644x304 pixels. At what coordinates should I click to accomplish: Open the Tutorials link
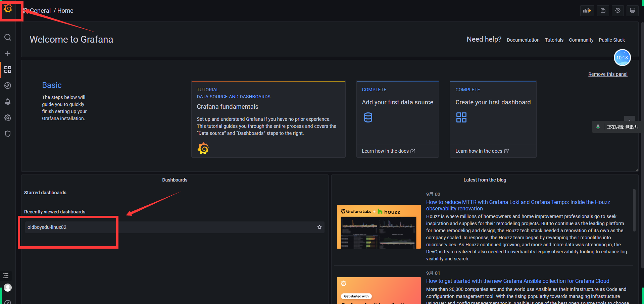pos(554,40)
